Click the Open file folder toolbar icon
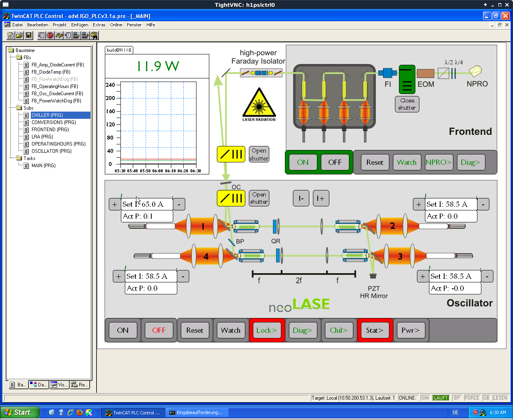513x420 pixels. (20, 36)
